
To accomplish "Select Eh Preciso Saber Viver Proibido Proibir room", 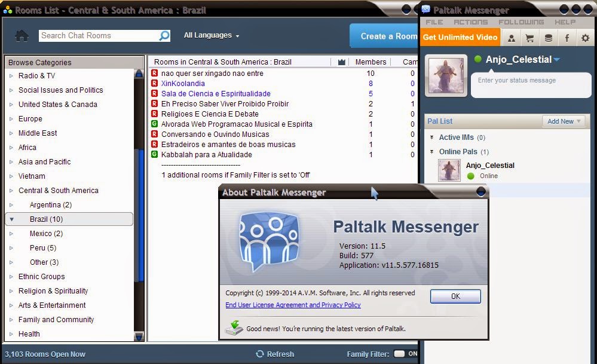I will point(225,103).
